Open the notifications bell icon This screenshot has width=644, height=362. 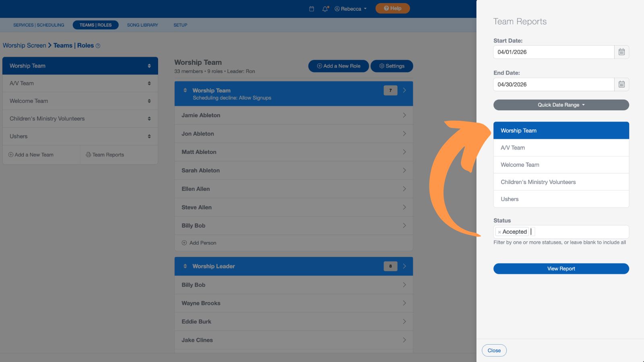pos(324,8)
